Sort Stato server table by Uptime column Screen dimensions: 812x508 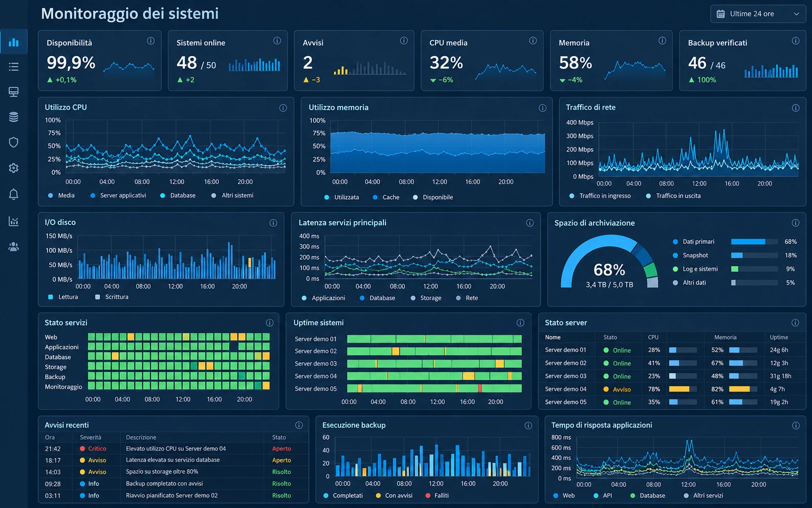[779, 337]
